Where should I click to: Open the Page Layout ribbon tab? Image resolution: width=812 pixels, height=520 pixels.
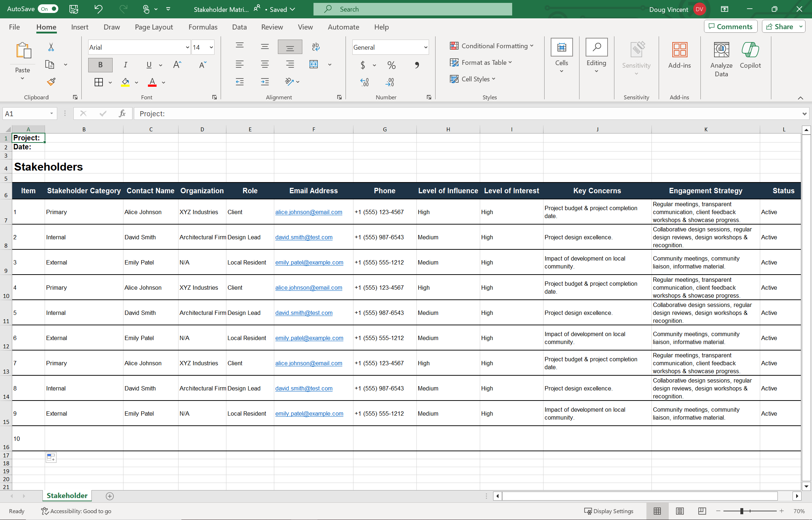(x=154, y=27)
